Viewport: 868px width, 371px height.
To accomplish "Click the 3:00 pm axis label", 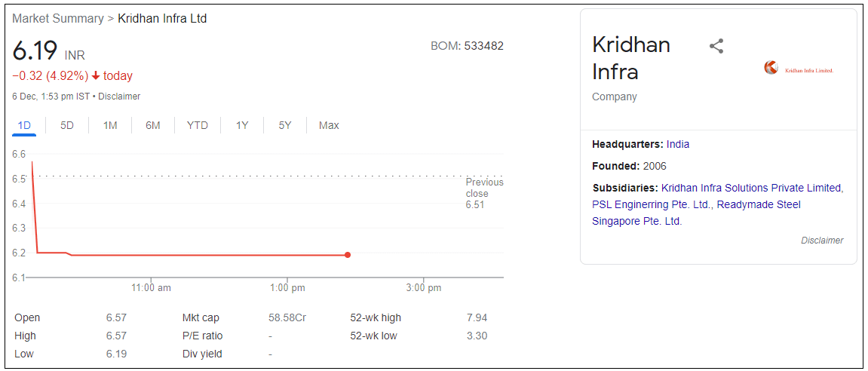I will [424, 288].
